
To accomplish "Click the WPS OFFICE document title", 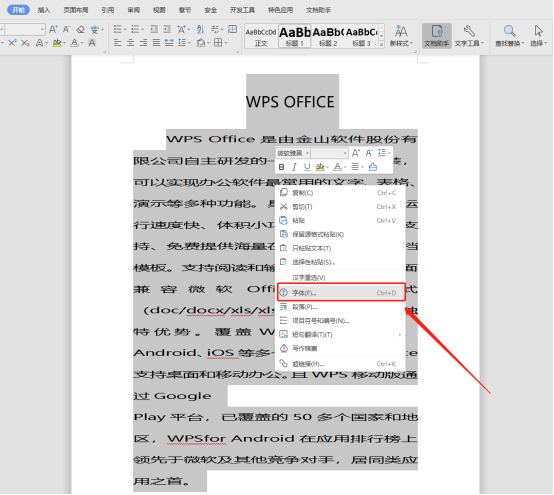I will coord(290,102).
